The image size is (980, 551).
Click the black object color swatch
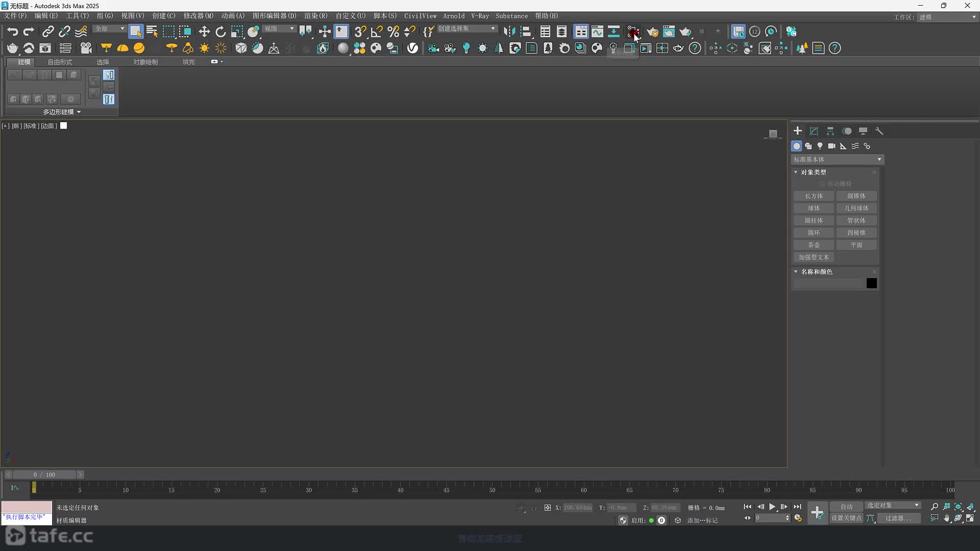pos(871,284)
